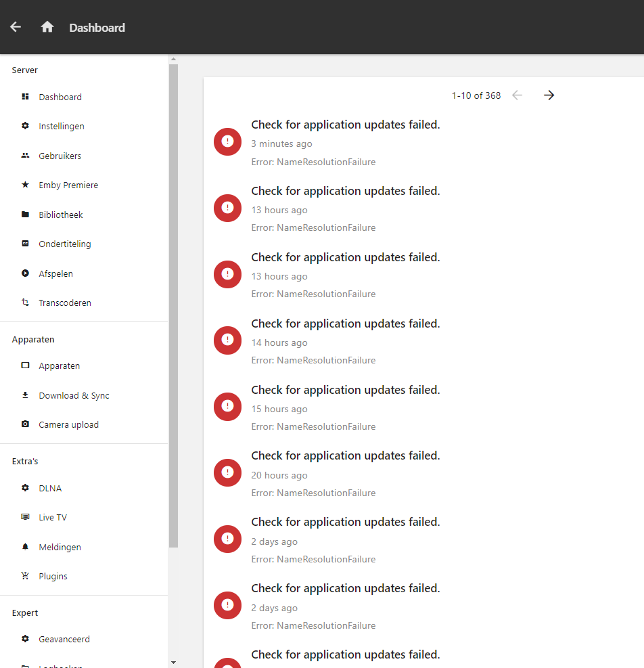Click the '3 minutes ago' timestamp
This screenshot has width=644, height=668.
click(281, 143)
